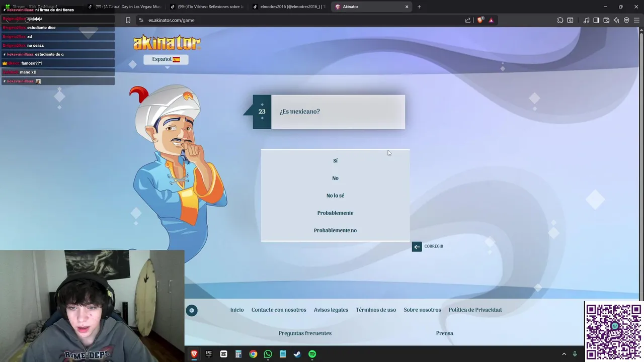Click the webcam overlay video
Image resolution: width=644 pixels, height=362 pixels.
tap(92, 306)
